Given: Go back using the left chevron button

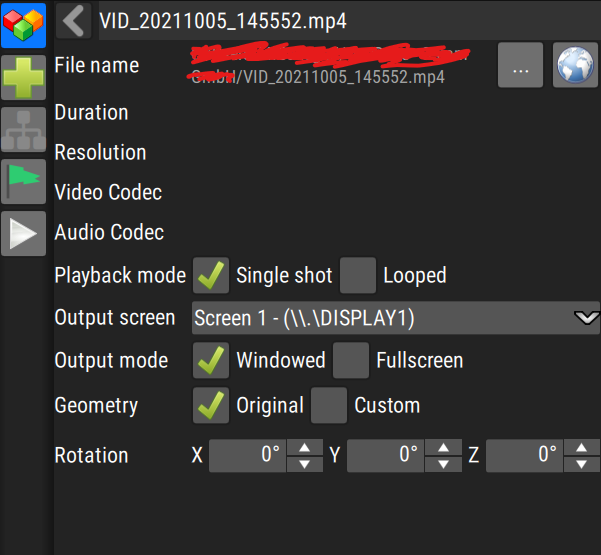Looking at the screenshot, I should (74, 21).
